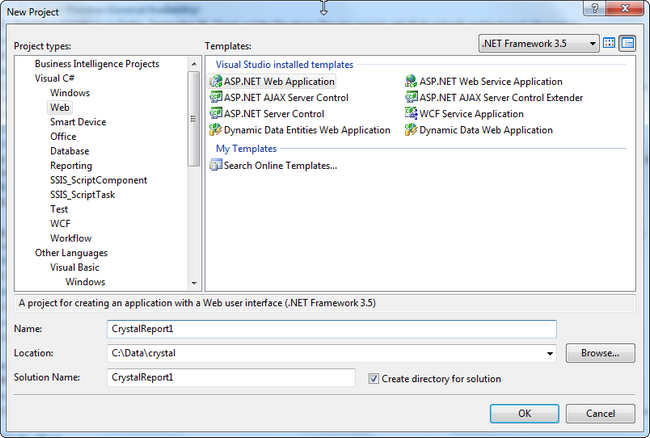Select the Web project type
The width and height of the screenshot is (650, 438).
pyautogui.click(x=60, y=107)
